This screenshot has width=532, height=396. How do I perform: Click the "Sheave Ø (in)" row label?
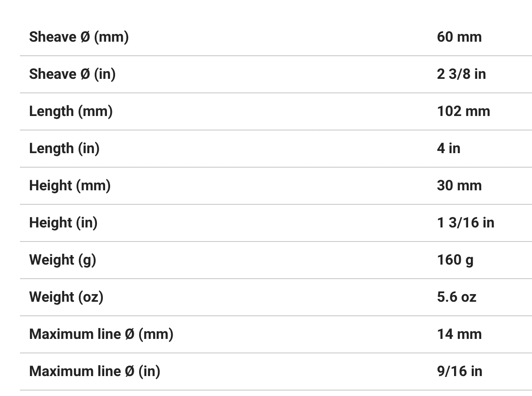(x=73, y=74)
